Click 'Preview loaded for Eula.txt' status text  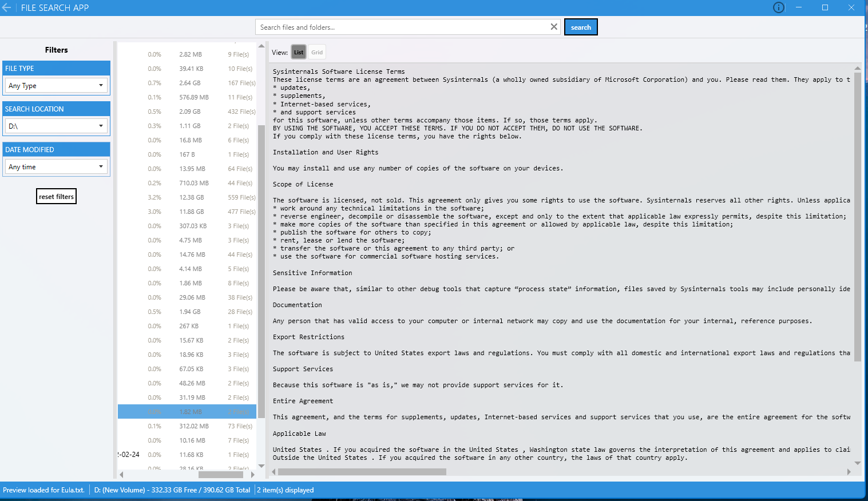tap(43, 490)
